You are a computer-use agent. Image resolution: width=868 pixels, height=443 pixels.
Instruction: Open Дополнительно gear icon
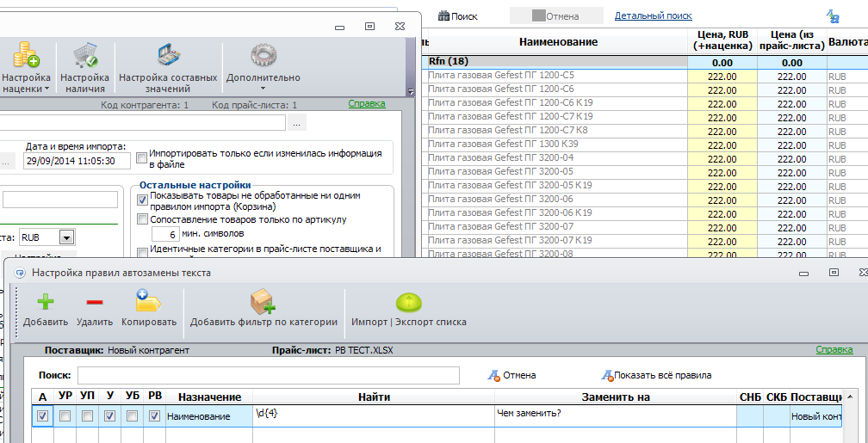[263, 55]
